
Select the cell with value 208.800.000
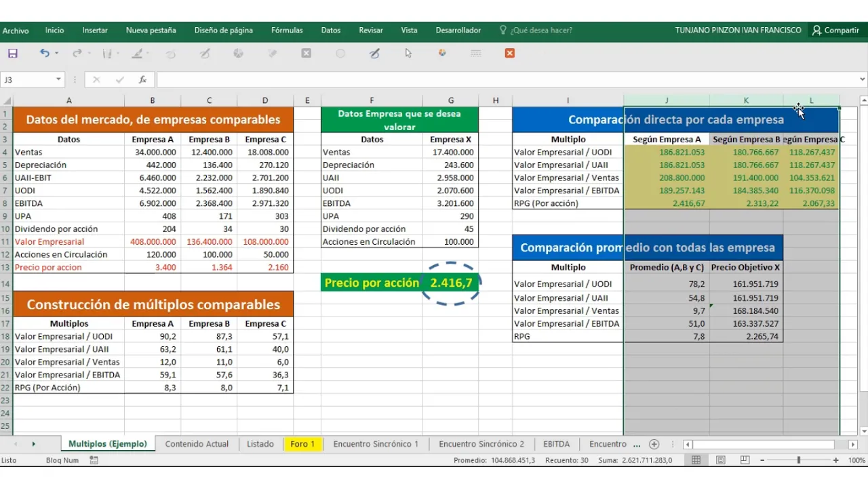[667, 178]
